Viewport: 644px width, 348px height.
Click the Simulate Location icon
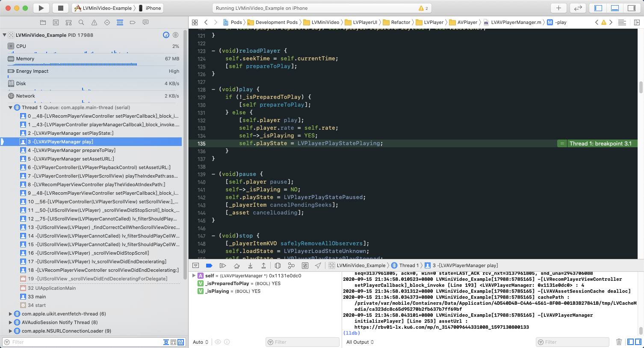pos(318,265)
